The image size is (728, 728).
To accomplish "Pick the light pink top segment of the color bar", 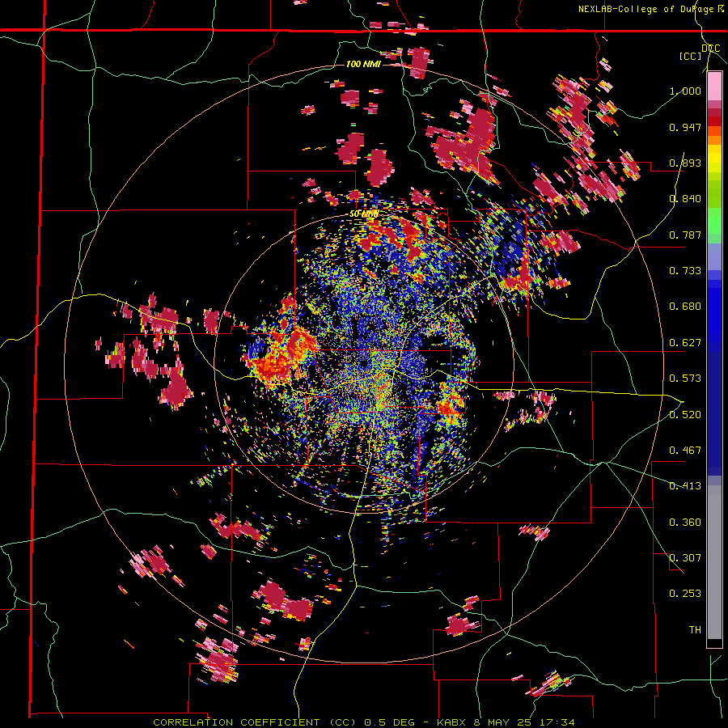I will 714,86.
